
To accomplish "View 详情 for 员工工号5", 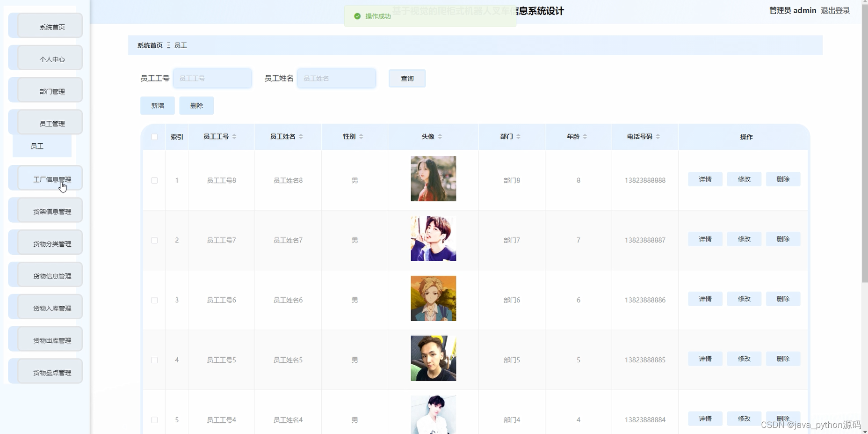I will point(705,359).
